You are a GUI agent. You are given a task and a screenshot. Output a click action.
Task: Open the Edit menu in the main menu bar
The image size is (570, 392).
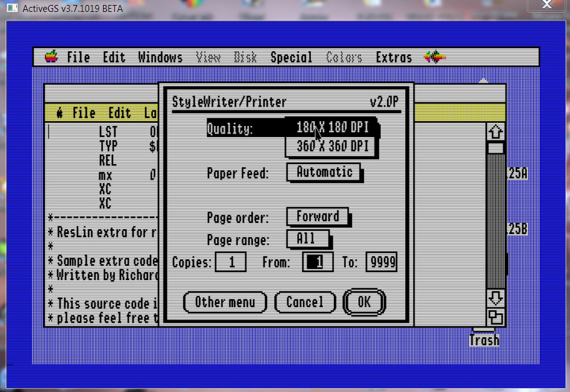114,57
